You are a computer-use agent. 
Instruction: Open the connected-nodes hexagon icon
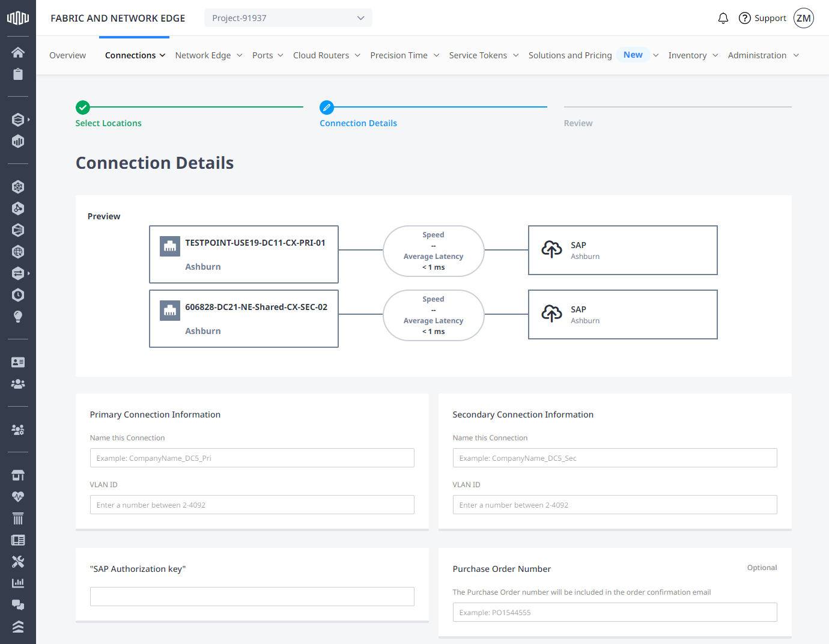pyautogui.click(x=18, y=208)
